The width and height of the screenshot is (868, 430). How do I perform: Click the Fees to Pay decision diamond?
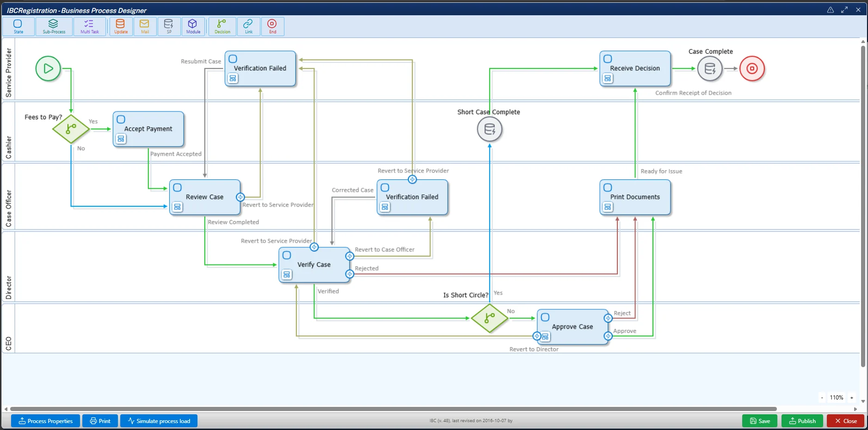point(71,129)
